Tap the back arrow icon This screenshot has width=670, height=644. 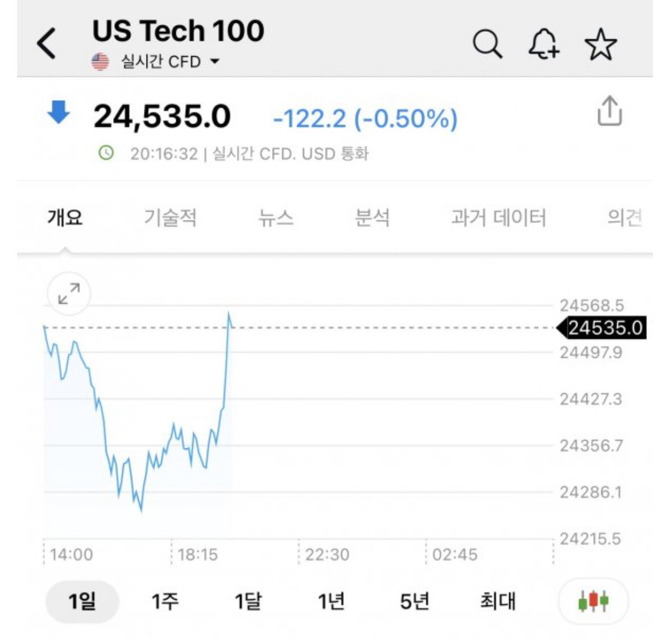(x=47, y=43)
